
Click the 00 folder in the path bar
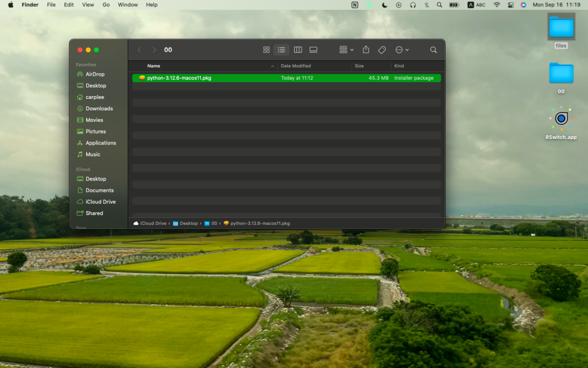pyautogui.click(x=211, y=224)
